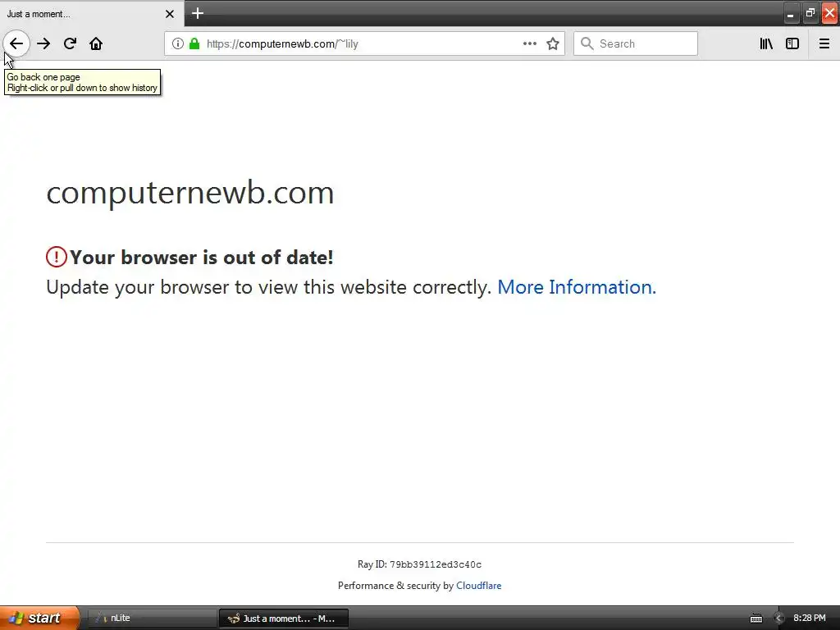The image size is (840, 630).
Task: Click the forward arrow navigation button
Action: click(43, 44)
